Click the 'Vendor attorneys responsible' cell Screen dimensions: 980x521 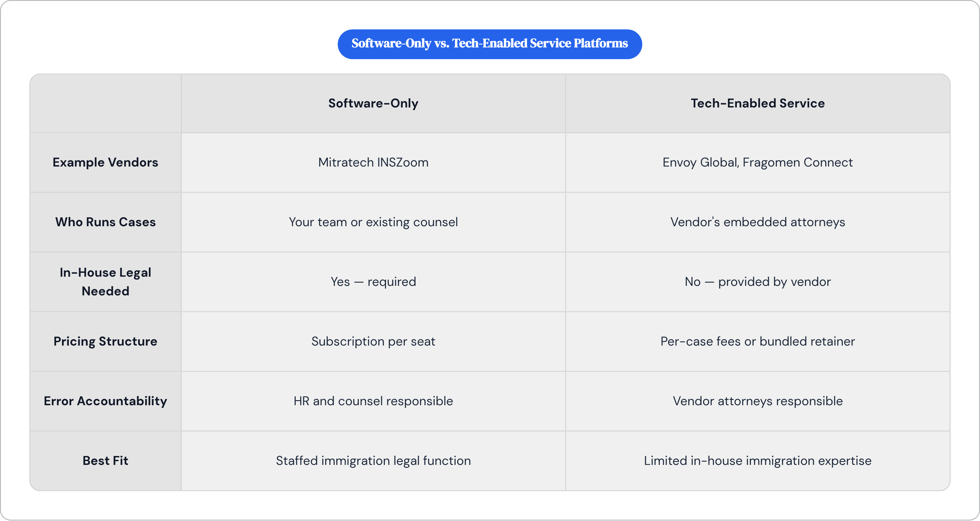[x=758, y=401]
